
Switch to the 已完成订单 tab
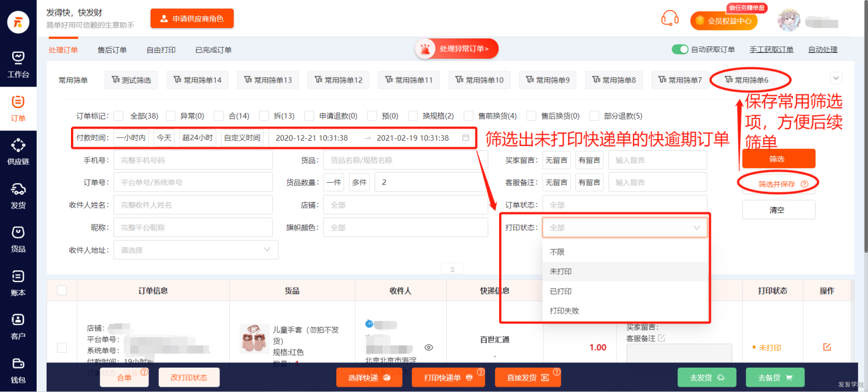point(214,50)
